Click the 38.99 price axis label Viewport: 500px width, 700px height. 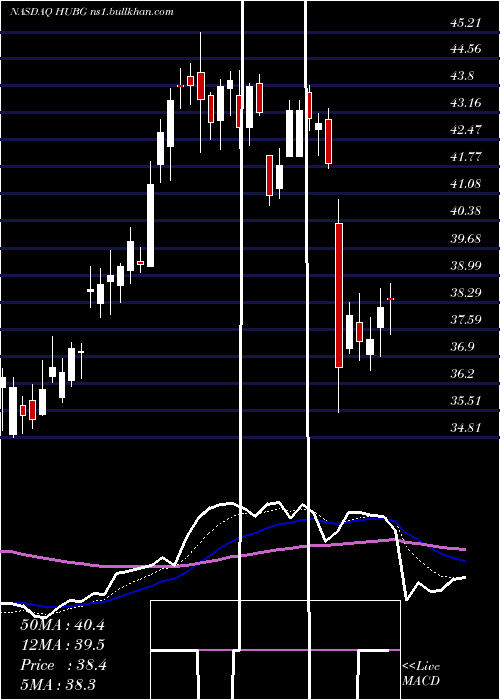pos(466,265)
